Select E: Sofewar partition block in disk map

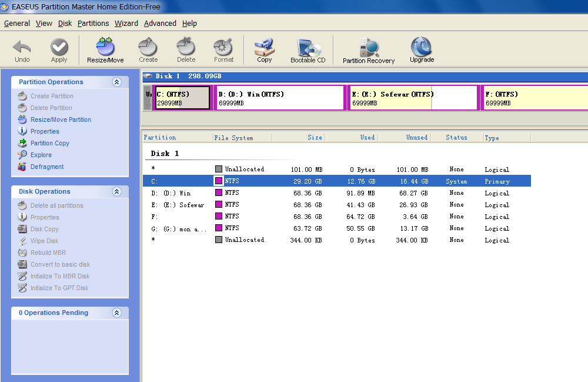click(413, 98)
